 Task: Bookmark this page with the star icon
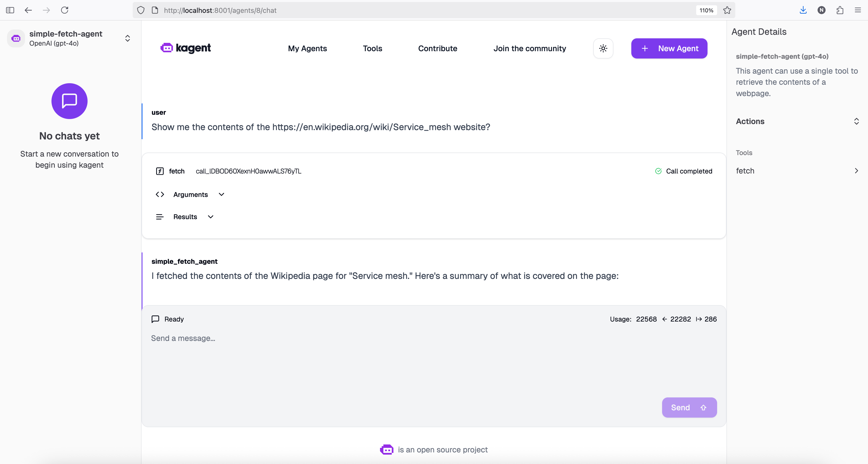727,10
